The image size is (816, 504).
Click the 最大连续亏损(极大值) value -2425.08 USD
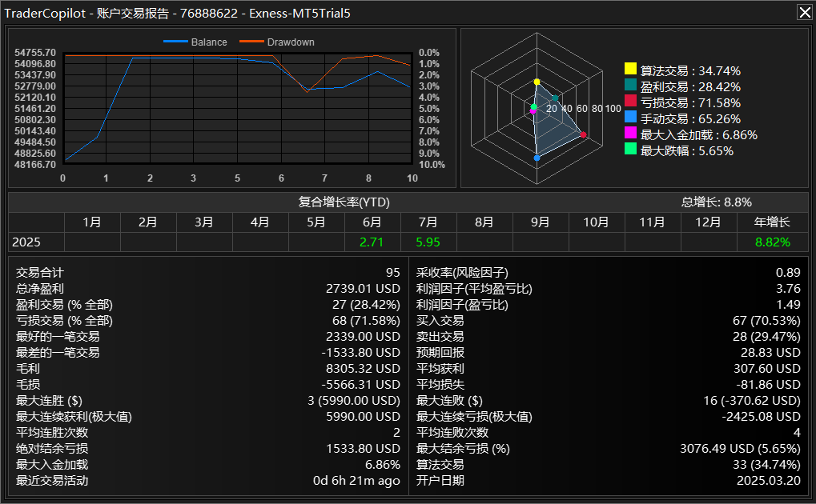pyautogui.click(x=761, y=417)
